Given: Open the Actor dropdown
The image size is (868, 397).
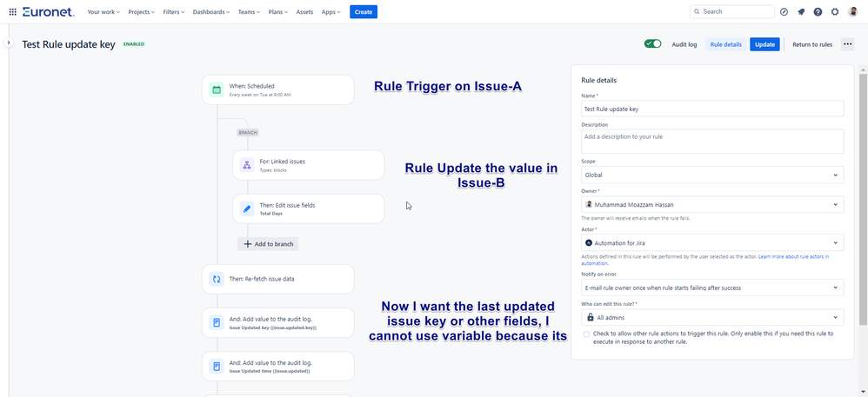Looking at the screenshot, I should (x=712, y=242).
